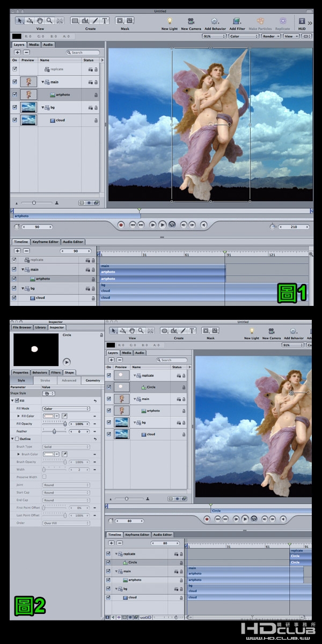This screenshot has width=322, height=644.
Task: Open the File Browser tab
Action: click(x=22, y=327)
